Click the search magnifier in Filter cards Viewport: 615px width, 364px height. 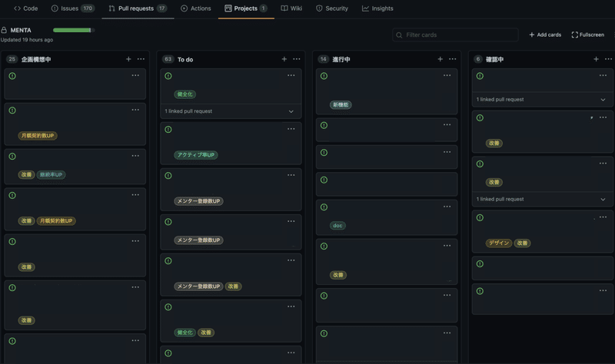tap(399, 35)
